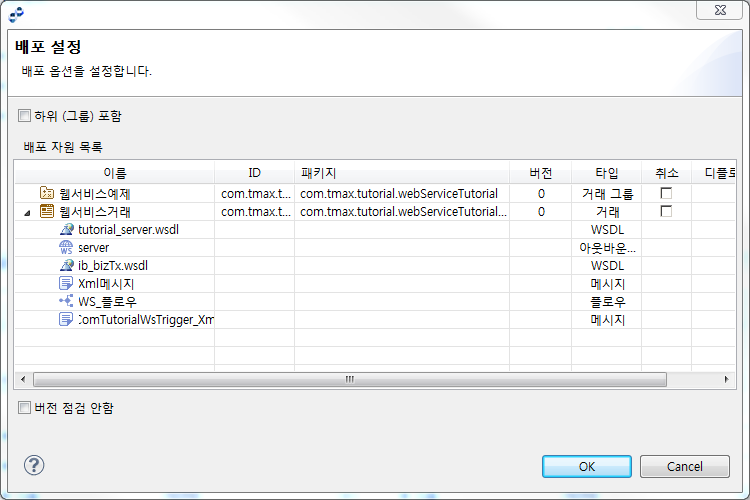The height and width of the screenshot is (500, 750).
Task: Click the ID column header
Action: pos(254,173)
